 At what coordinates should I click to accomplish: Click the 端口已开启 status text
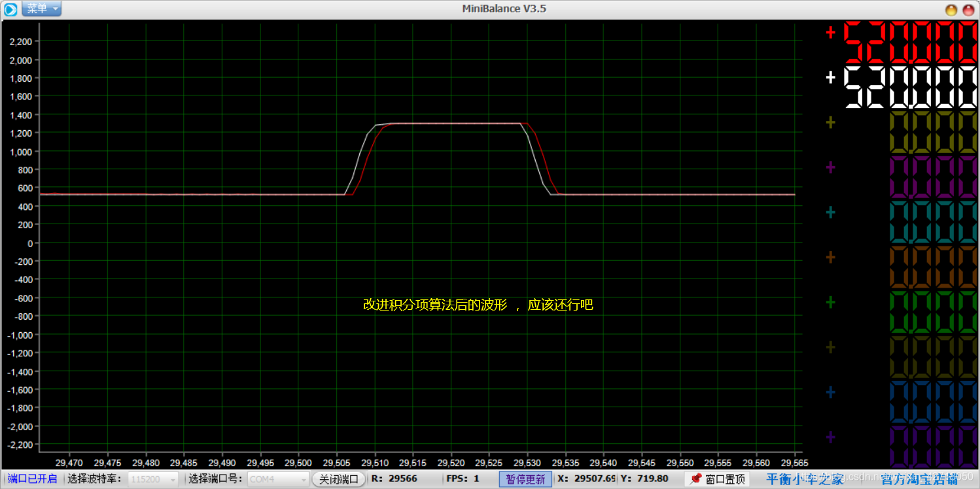click(x=33, y=479)
